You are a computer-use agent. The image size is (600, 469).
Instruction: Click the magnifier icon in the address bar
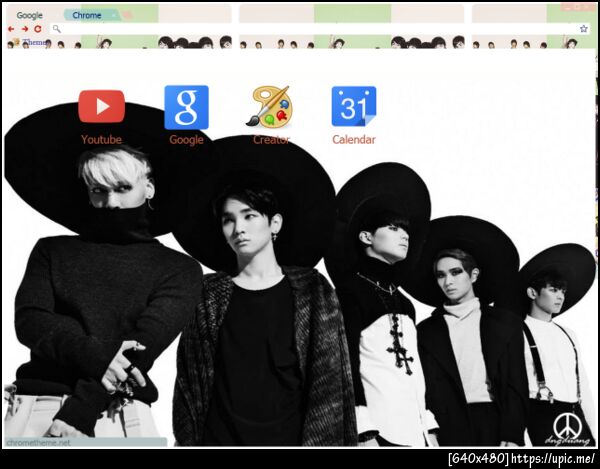pos(57,29)
